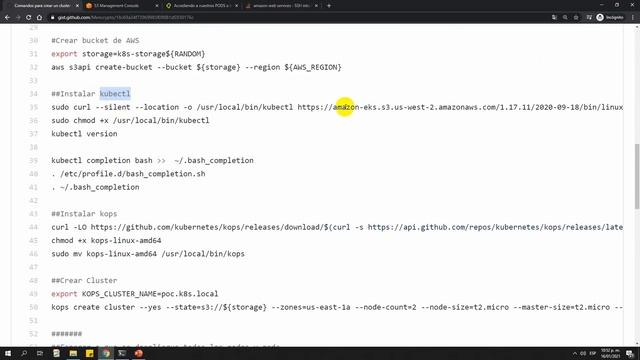Click the Incognito profile badge
This screenshot has height=360, width=640.
pos(610,18)
